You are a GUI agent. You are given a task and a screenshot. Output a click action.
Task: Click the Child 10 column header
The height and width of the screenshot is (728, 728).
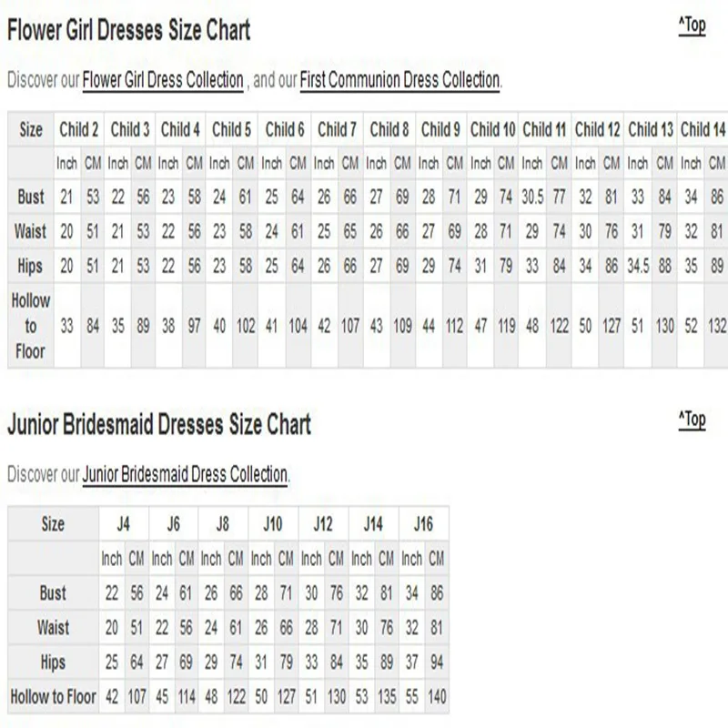(493, 129)
